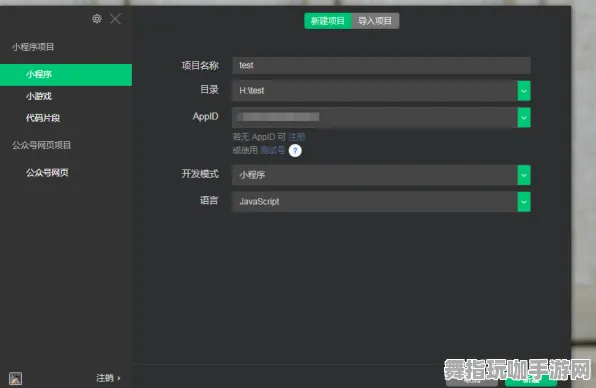
Task: Click the 项目名称 label
Action: pyautogui.click(x=200, y=65)
